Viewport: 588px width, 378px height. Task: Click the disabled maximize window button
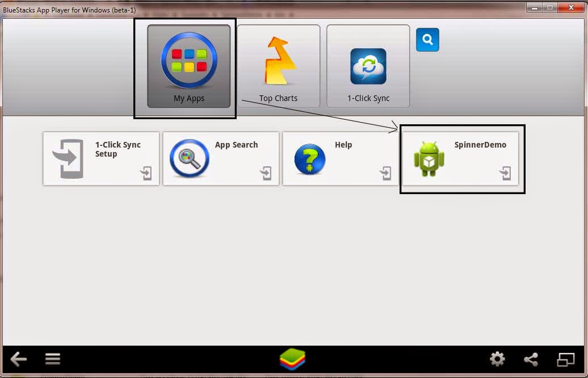click(x=550, y=7)
